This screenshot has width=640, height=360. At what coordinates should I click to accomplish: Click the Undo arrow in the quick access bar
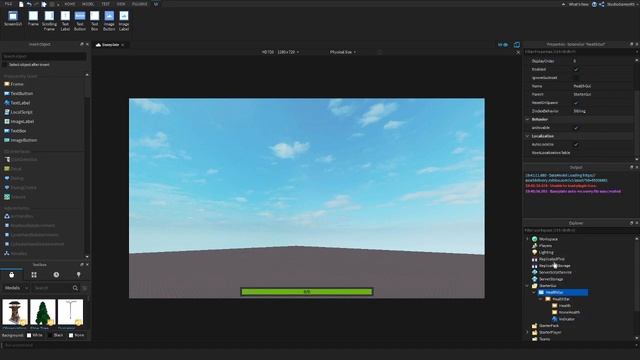[x=29, y=4]
